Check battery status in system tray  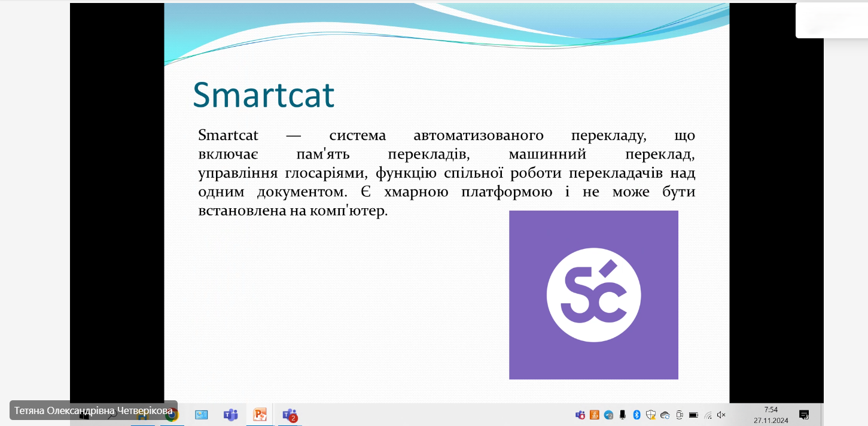pos(693,415)
